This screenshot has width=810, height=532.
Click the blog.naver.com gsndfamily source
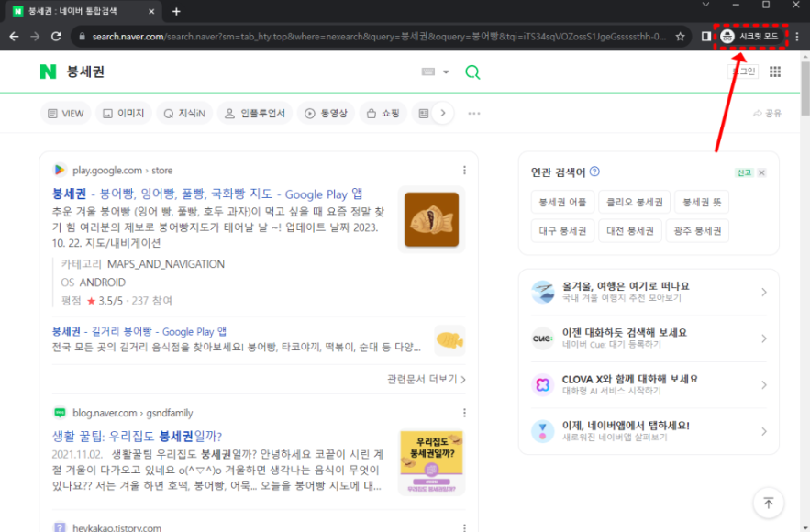[132, 413]
